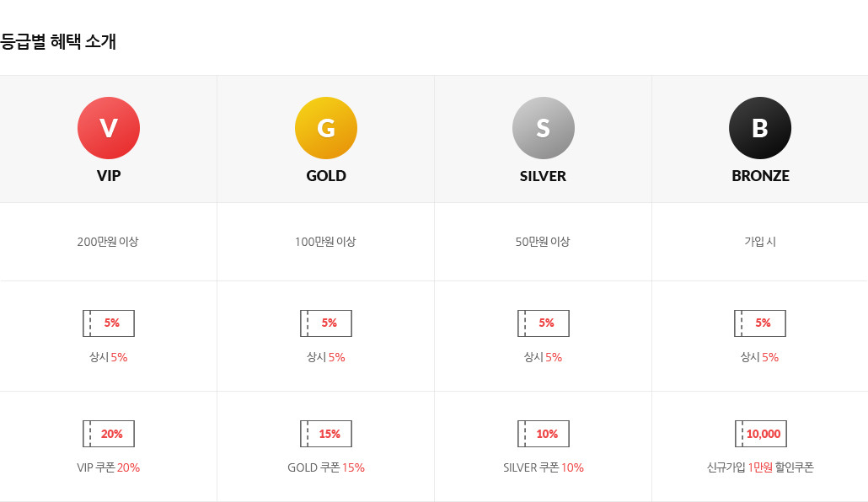Click the 5% coupon icon under SILVER
The width and height of the screenshot is (868, 502).
point(543,323)
